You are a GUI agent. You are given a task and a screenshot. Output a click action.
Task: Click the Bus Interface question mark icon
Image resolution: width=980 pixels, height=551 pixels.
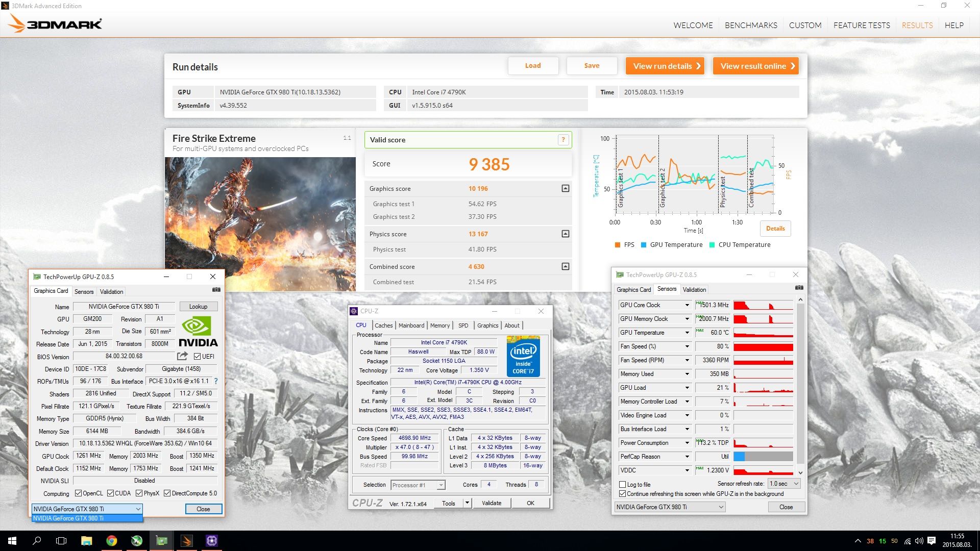(216, 381)
